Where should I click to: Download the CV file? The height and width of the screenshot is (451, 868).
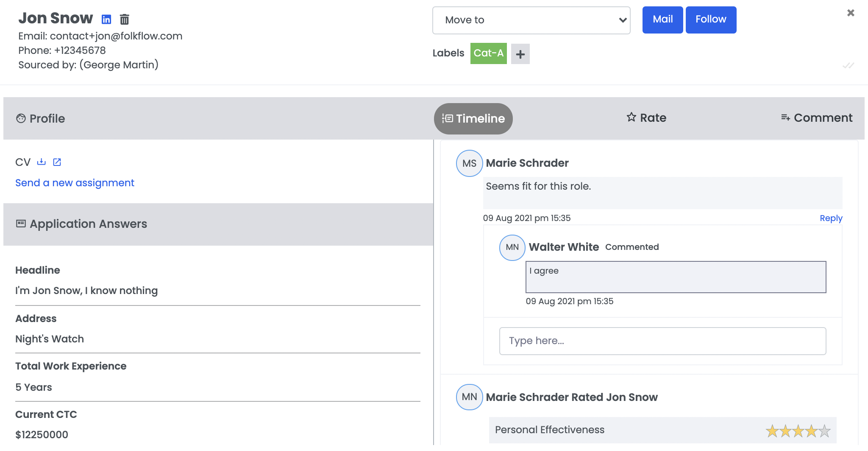(x=41, y=162)
